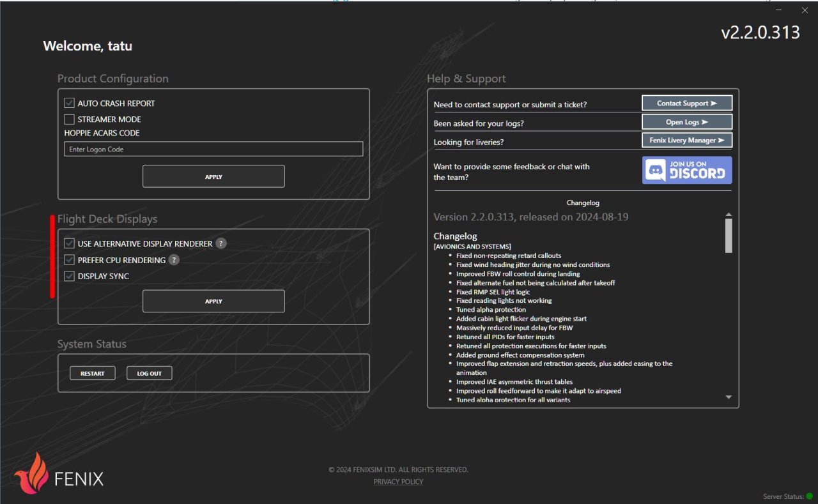Image resolution: width=818 pixels, height=504 pixels.
Task: Minimize the Fenix app window
Action: (778, 10)
